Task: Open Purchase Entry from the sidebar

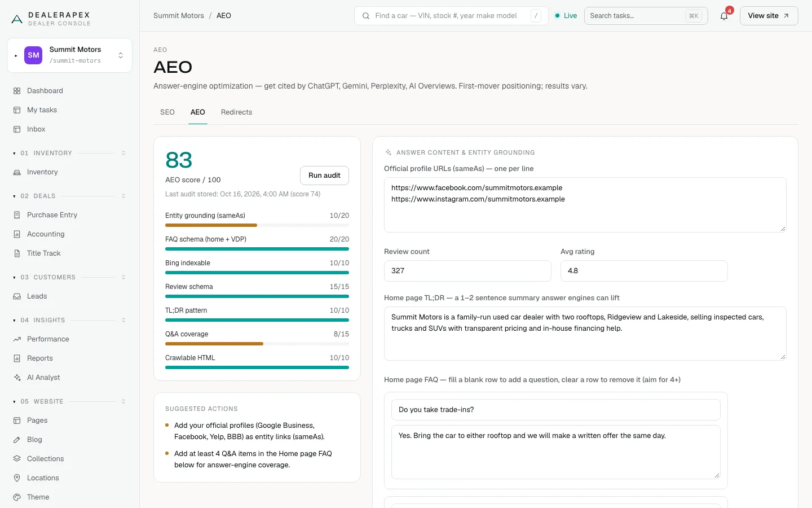Action: [52, 215]
